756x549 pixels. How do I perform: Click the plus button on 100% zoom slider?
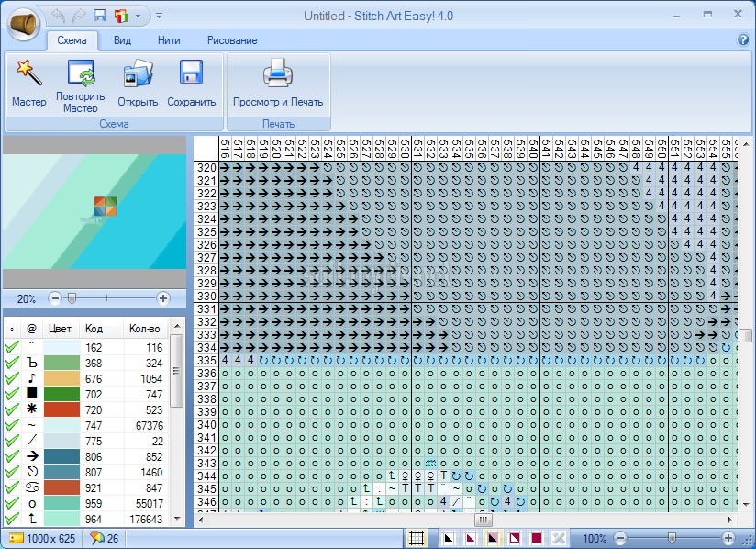(728, 538)
